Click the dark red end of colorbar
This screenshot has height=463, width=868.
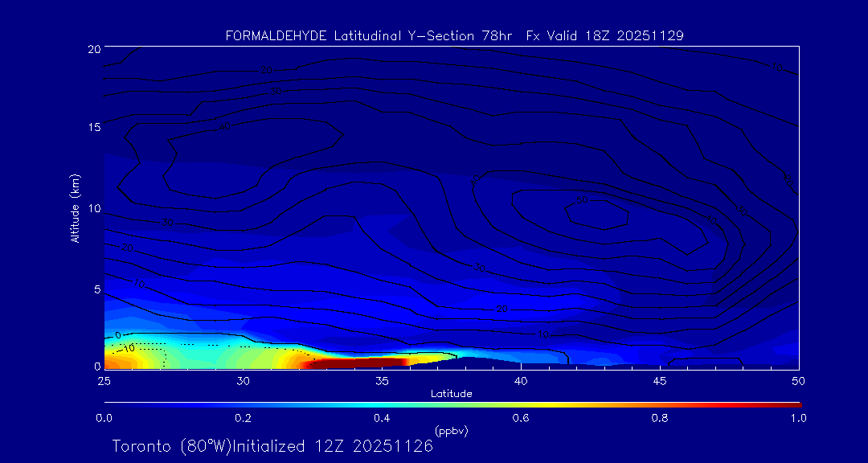point(792,404)
